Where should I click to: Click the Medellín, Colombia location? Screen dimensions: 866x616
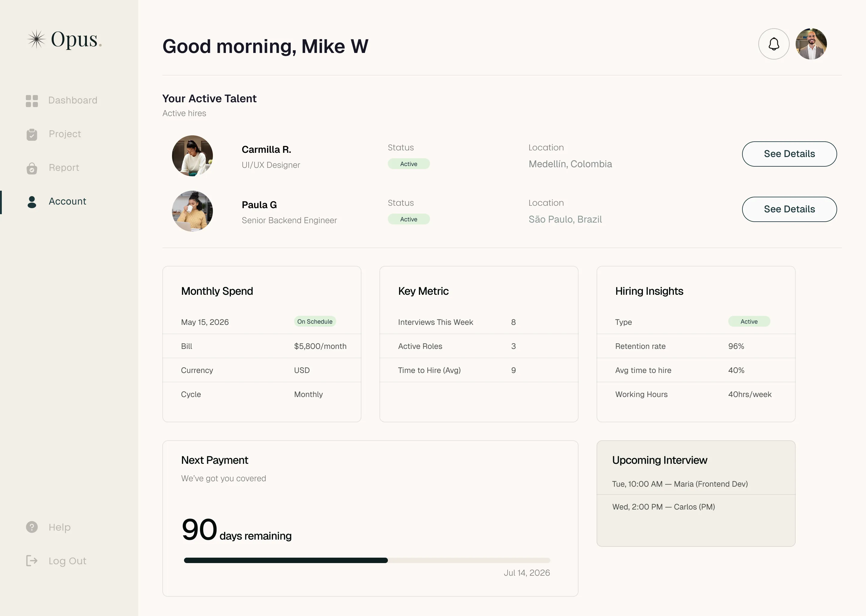pyautogui.click(x=570, y=164)
